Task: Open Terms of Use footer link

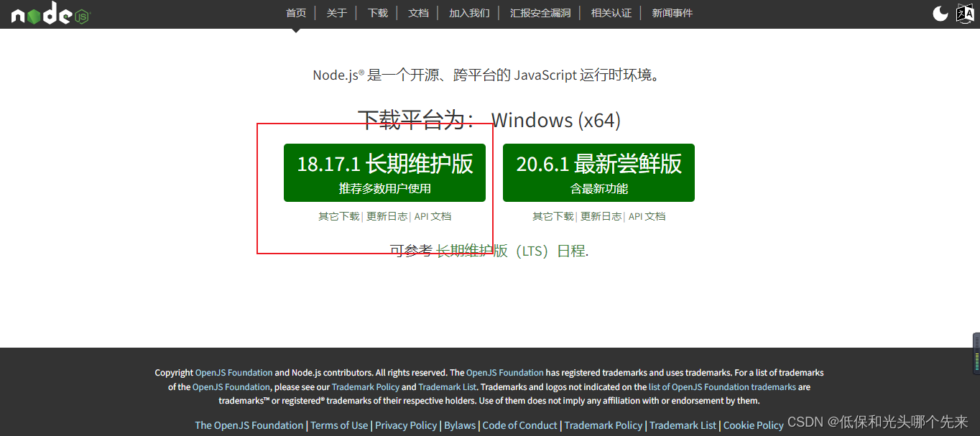Action: tap(339, 425)
